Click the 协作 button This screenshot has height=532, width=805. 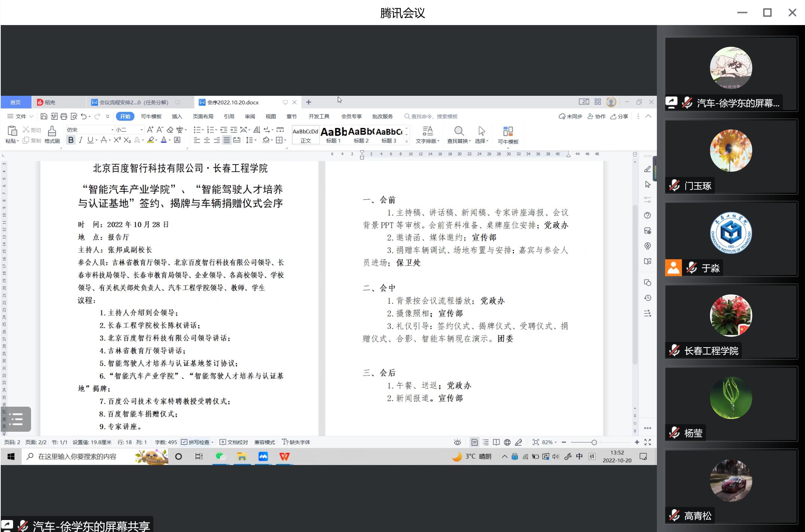tap(596, 116)
